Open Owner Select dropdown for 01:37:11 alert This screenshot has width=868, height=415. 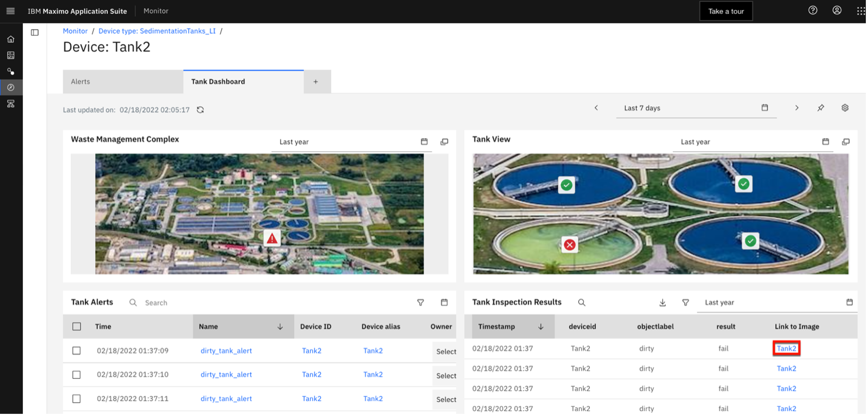pos(445,400)
